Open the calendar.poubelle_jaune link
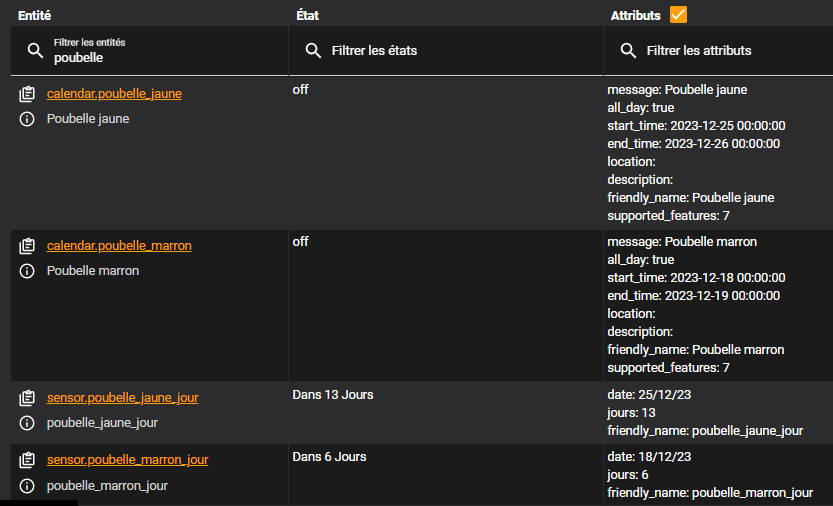Screen dimensions: 833x506 [114, 94]
